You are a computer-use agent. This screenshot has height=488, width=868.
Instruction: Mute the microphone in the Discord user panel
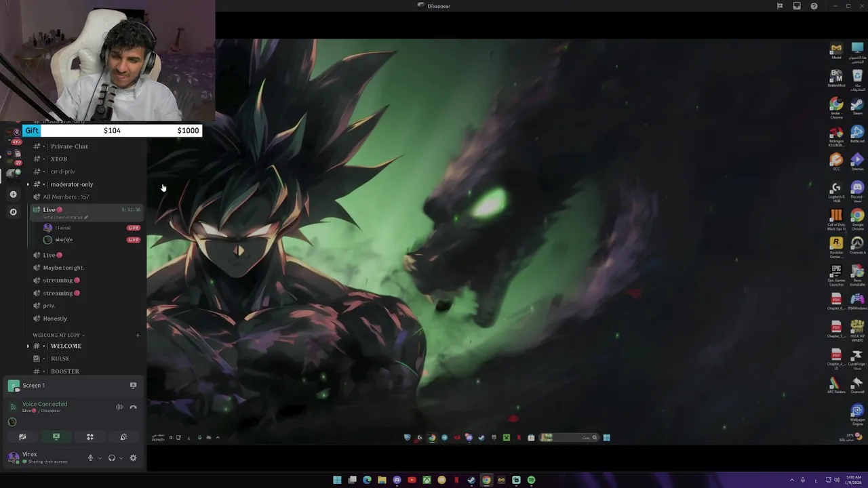90,458
